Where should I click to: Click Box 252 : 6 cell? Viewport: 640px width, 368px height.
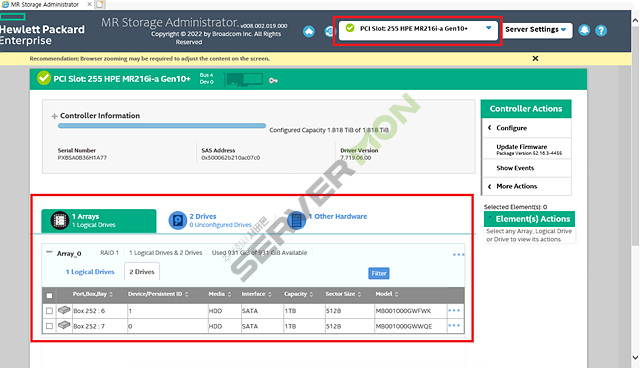coord(89,311)
